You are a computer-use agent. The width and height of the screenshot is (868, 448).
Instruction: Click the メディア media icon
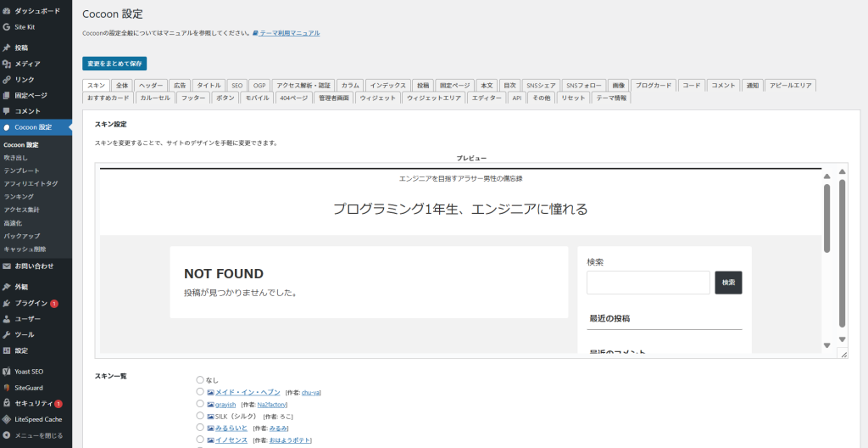7,64
